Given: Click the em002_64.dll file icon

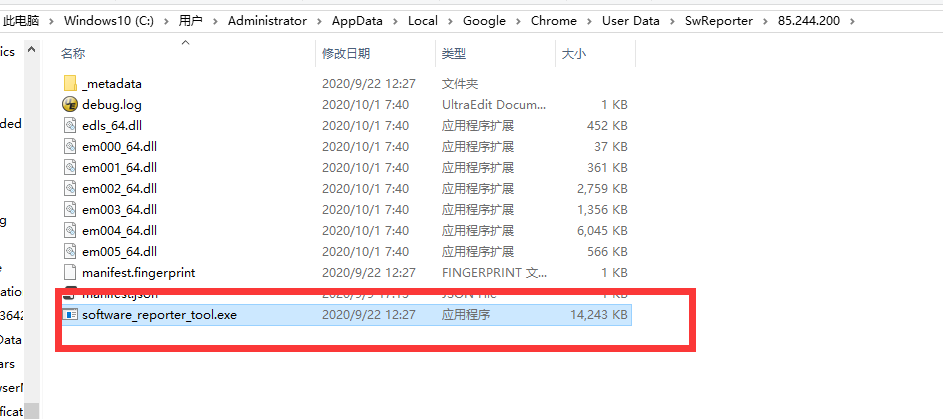Looking at the screenshot, I should coord(70,189).
